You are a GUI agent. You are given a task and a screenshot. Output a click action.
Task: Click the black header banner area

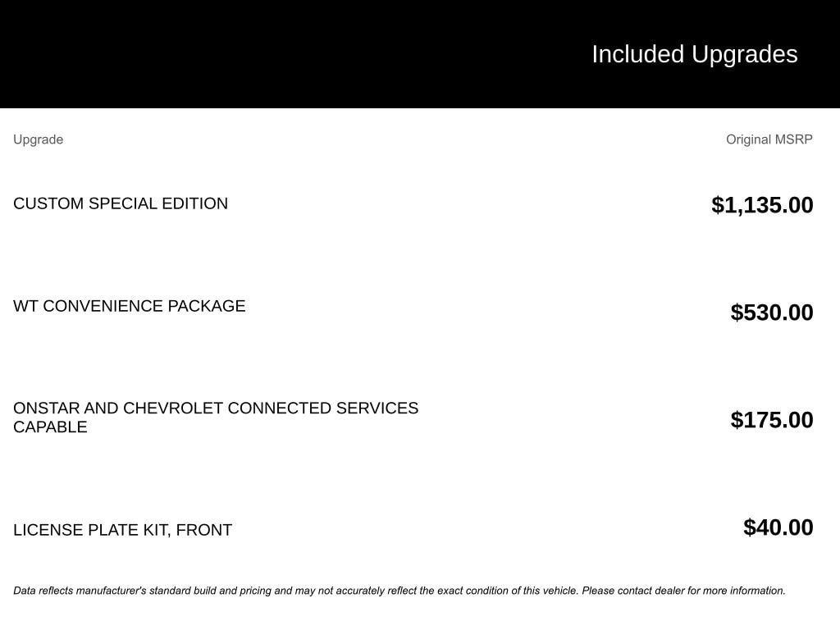[420, 54]
